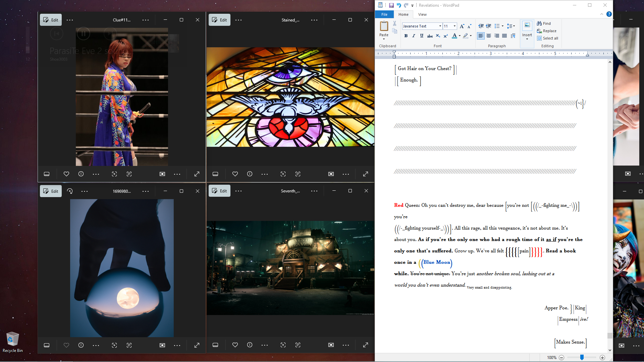
Task: Go full screen in the Clue#11 photo window
Action: pyautogui.click(x=197, y=174)
